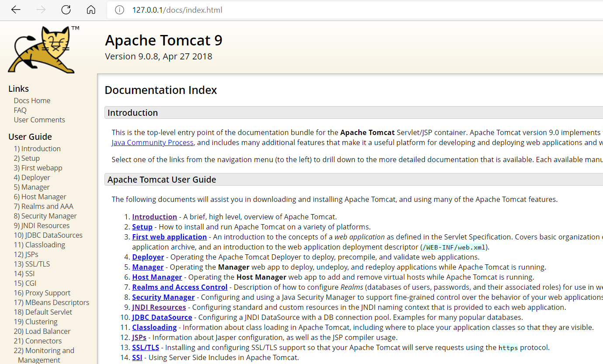This screenshot has height=364, width=603.
Task: Open the JDBC DataSource link in list
Action: [162, 317]
